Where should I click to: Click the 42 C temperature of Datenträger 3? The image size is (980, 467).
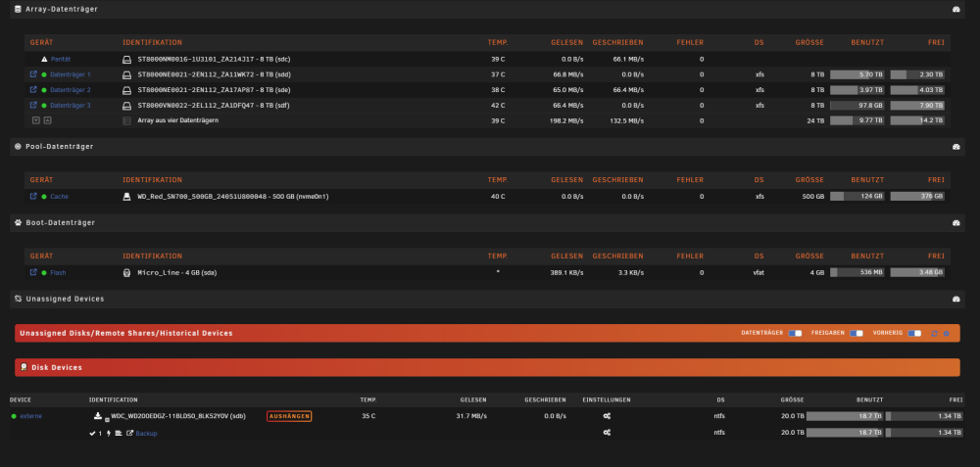[498, 105]
